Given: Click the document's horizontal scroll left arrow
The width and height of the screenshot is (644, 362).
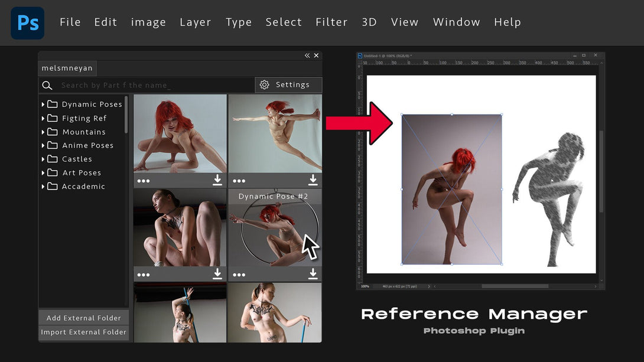Looking at the screenshot, I should pyautogui.click(x=435, y=286).
